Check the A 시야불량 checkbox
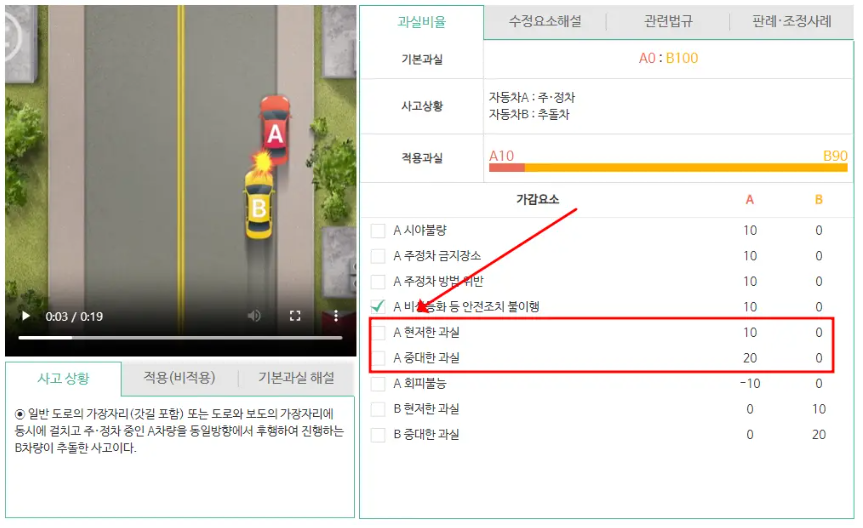This screenshot has height=528, width=863. click(378, 230)
